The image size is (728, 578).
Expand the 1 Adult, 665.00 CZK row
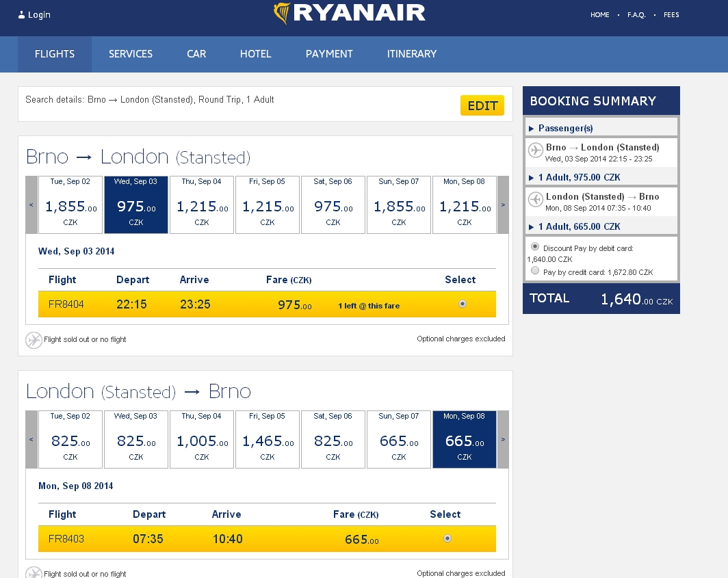[x=601, y=226]
